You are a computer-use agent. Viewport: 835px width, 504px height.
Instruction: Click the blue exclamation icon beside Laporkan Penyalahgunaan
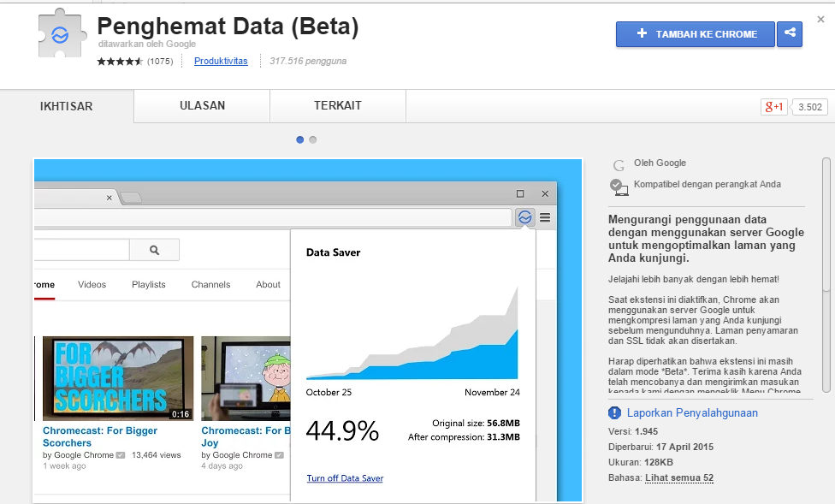click(x=616, y=412)
